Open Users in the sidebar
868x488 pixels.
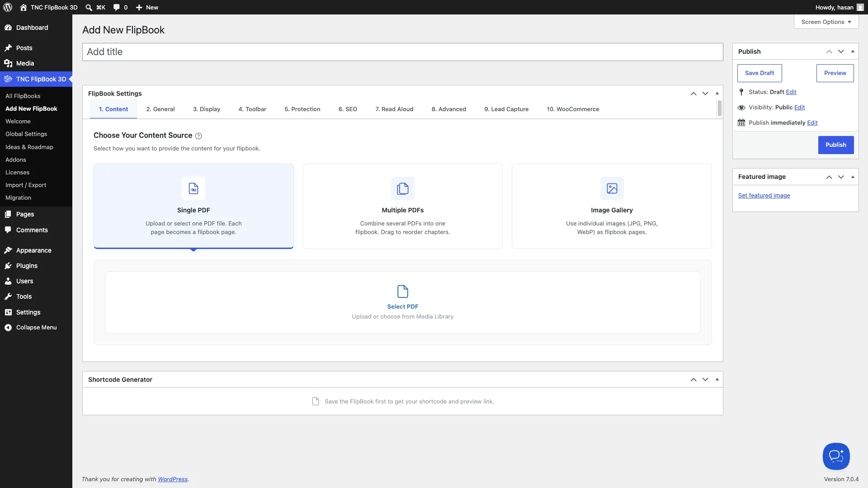tap(36, 281)
